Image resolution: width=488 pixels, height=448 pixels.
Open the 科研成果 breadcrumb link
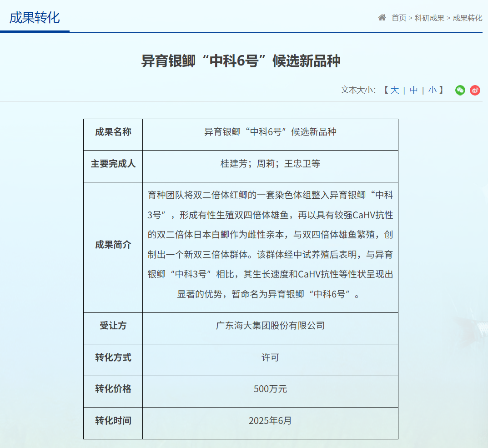[429, 18]
